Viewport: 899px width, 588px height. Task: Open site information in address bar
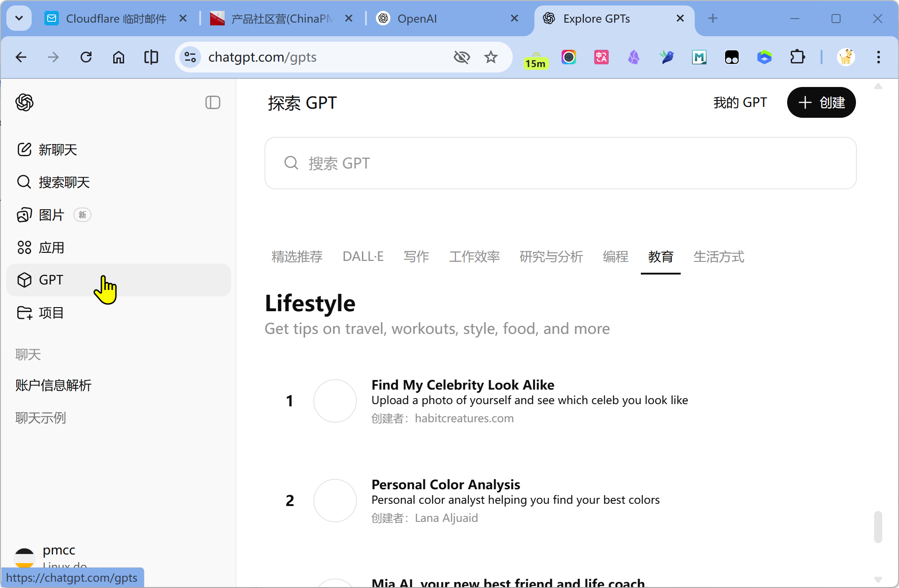[190, 57]
